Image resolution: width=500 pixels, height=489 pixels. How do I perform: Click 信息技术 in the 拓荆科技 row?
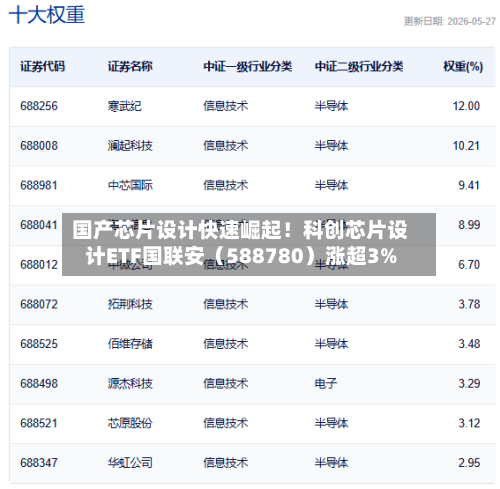[x=226, y=304]
